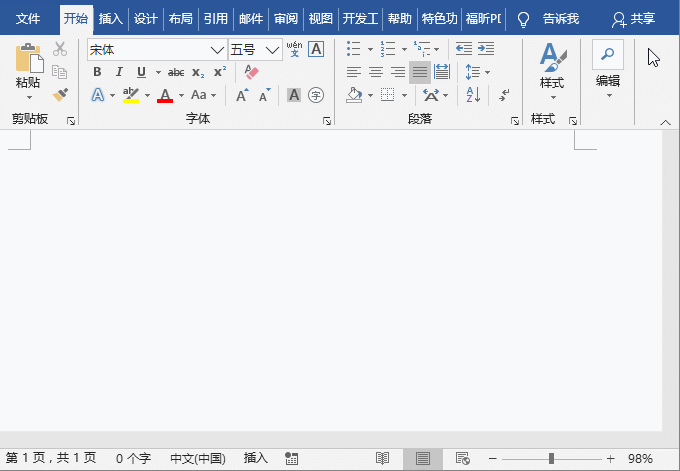This screenshot has height=471, width=680.
Task: Click the 中文(中国) language indicator
Action: (x=198, y=458)
